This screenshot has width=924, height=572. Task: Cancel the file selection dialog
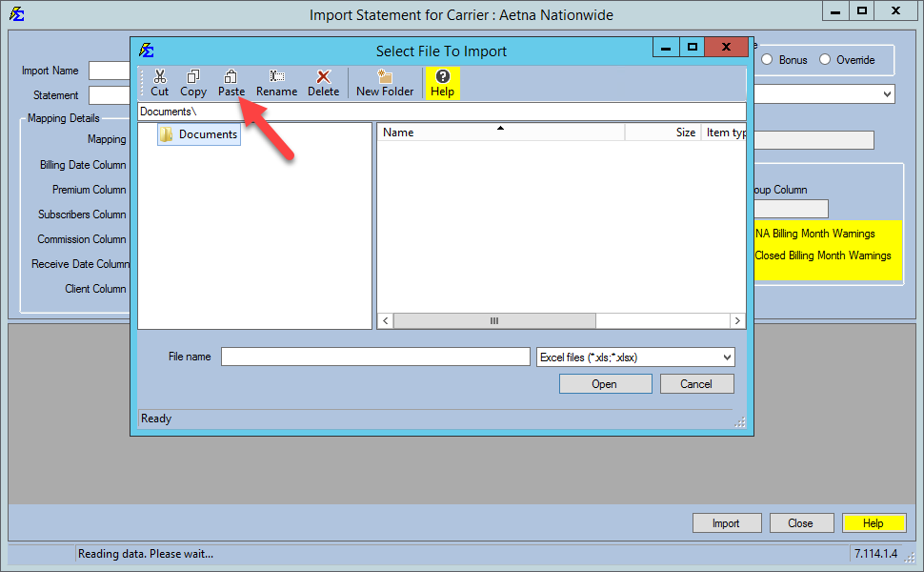[695, 384]
